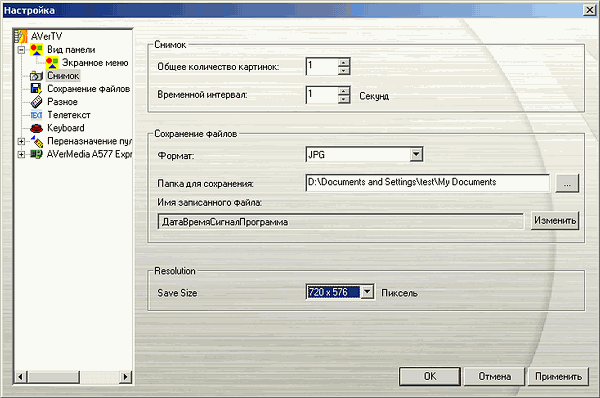Screen dimensions: 600x398
Task: Open the Разное remote icon
Action: coord(36,102)
